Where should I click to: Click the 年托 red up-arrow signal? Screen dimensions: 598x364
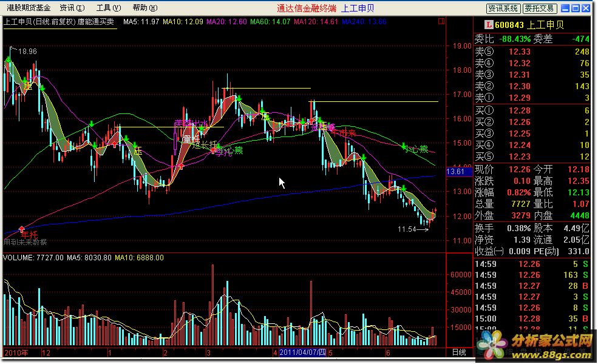click(x=22, y=229)
